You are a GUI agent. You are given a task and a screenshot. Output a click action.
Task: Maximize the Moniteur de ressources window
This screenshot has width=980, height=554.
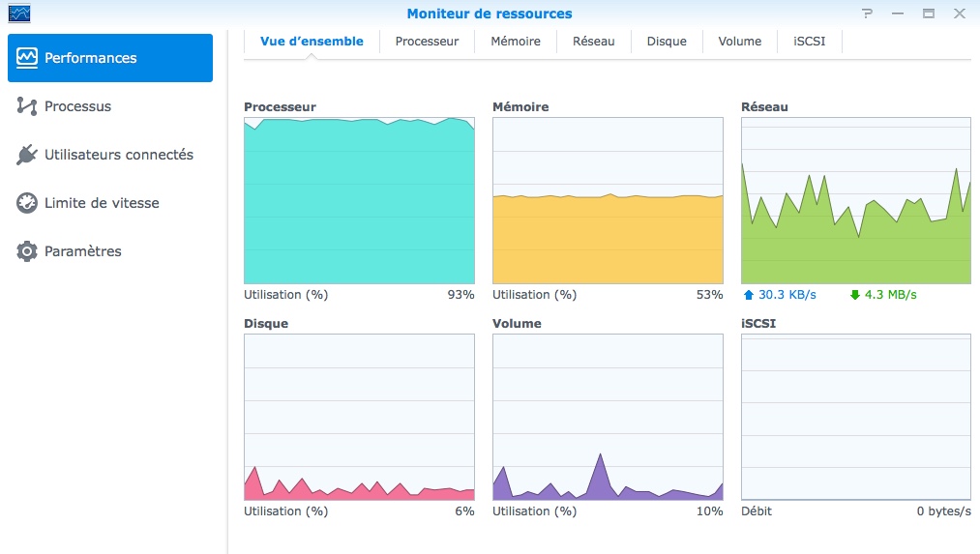click(x=929, y=14)
